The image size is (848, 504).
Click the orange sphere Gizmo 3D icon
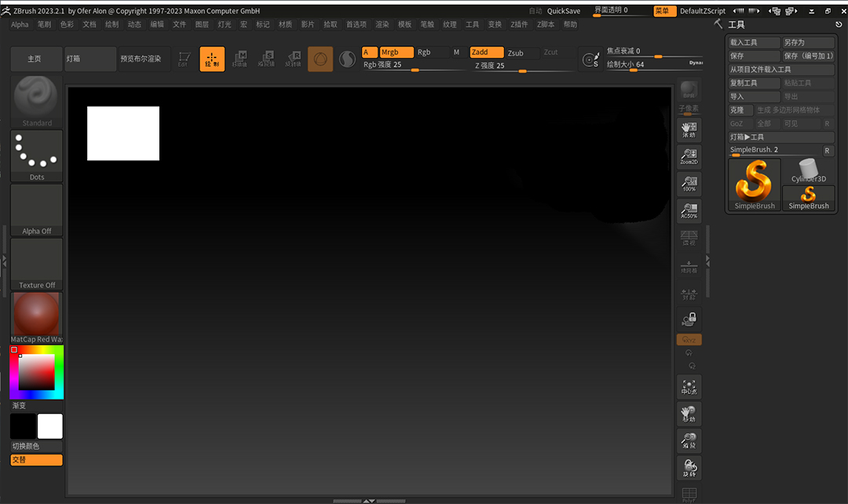[320, 58]
